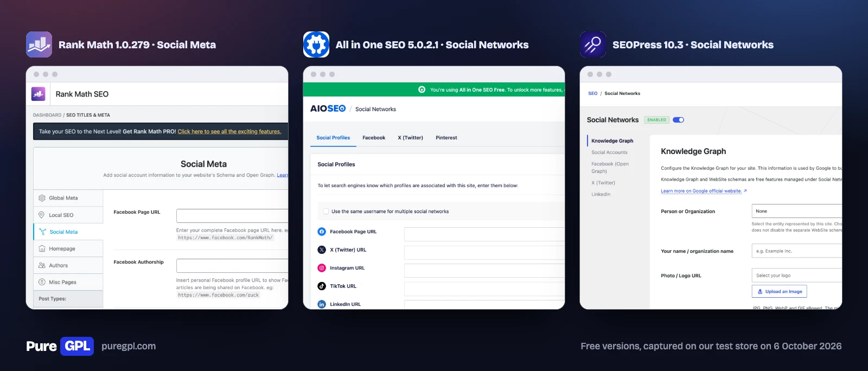Click the SEOPress logo above the third window

coord(593,44)
